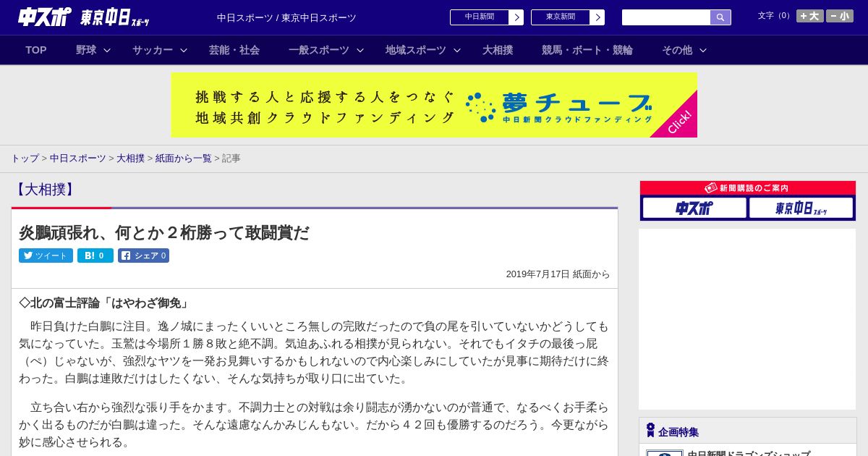868x456 pixels.
Task: Click header text 中日スポーツ / 東京中日スポーツ
Action: pos(286,17)
